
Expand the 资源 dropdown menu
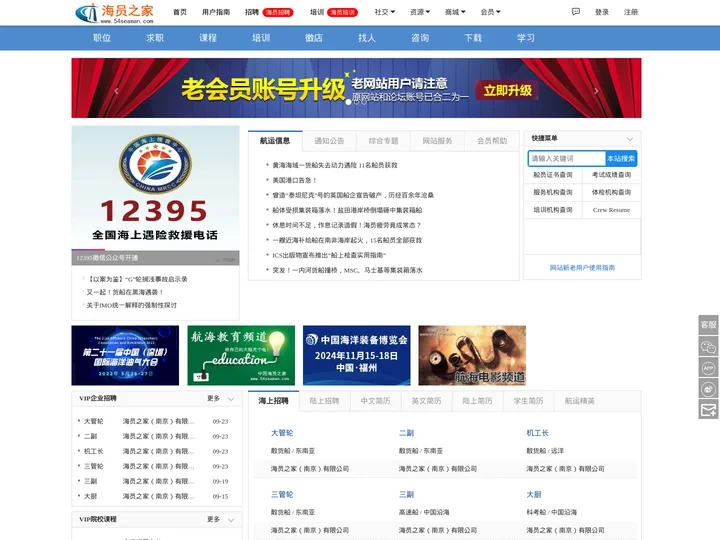(x=420, y=12)
